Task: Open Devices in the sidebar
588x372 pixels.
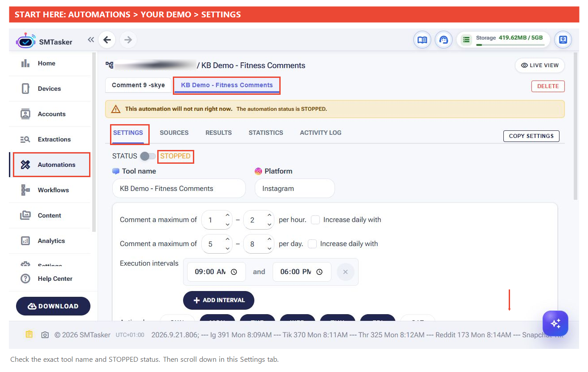Action: pos(49,89)
